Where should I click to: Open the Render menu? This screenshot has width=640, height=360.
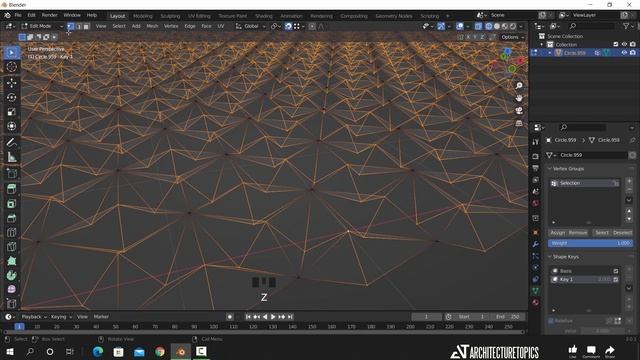pos(49,15)
